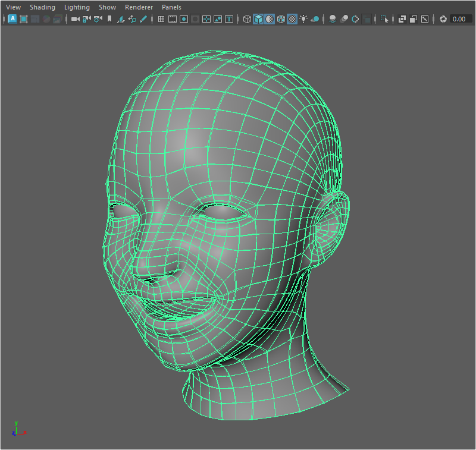476x450 pixels.
Task: Open the 2D Pan/Zoom tool
Action: click(x=132, y=19)
